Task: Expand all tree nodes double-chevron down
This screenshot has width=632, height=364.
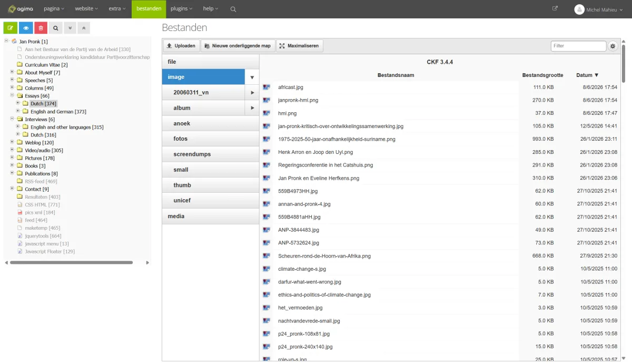Action: [x=71, y=28]
